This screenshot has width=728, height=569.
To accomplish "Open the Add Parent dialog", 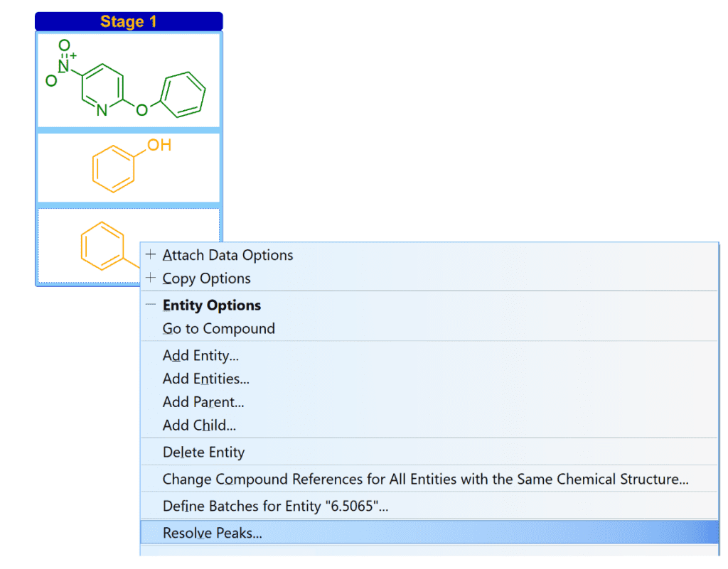I will pos(203,401).
